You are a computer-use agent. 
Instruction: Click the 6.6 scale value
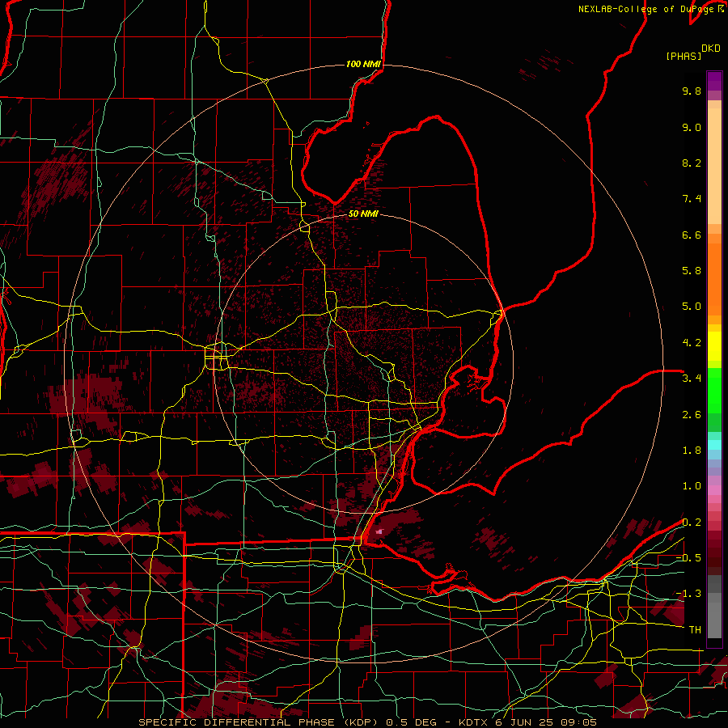click(692, 235)
